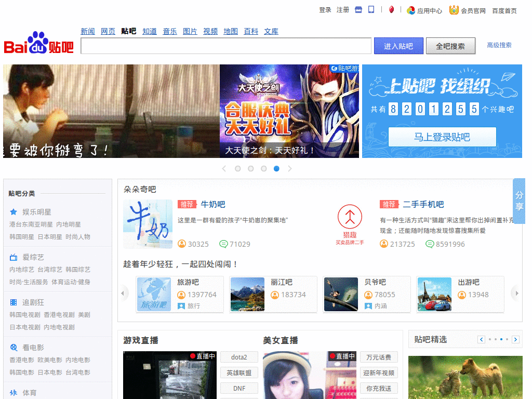Screen dimensions: 532x399
Task: Switch to 新闻 search tab
Action: [x=87, y=32]
